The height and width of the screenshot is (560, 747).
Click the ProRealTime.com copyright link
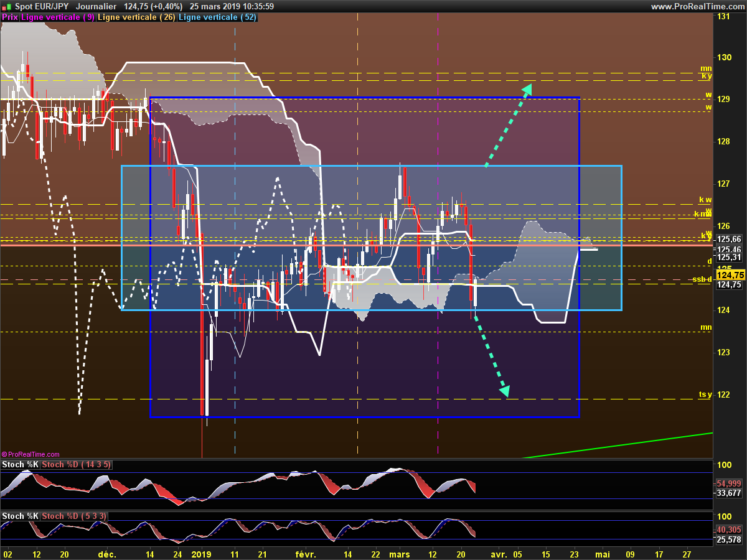coord(31,455)
